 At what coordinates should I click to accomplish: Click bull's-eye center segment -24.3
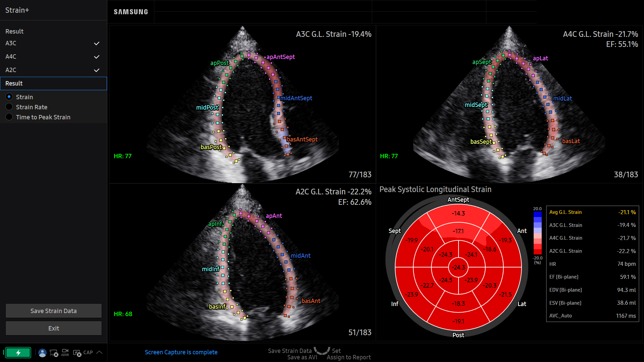coord(459,267)
